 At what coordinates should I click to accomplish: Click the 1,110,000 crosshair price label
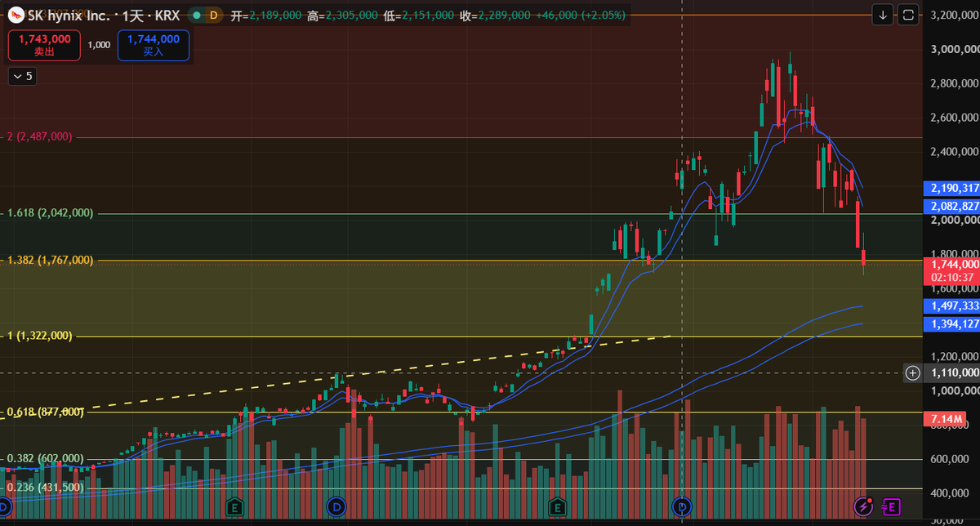[x=951, y=372]
